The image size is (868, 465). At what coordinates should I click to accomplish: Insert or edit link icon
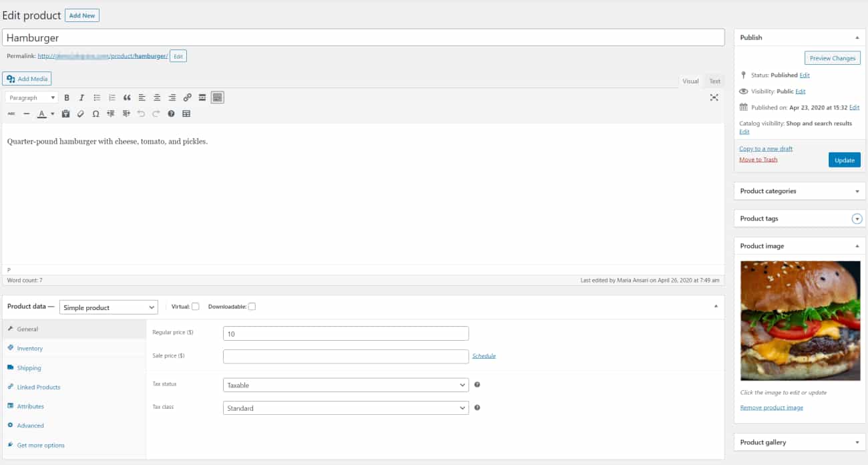coord(187,98)
